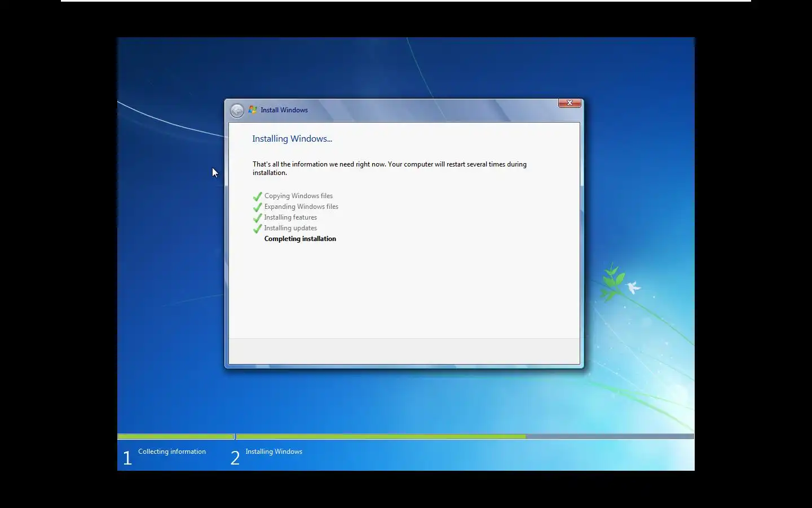Click the "Installing Windows..." heading

292,139
